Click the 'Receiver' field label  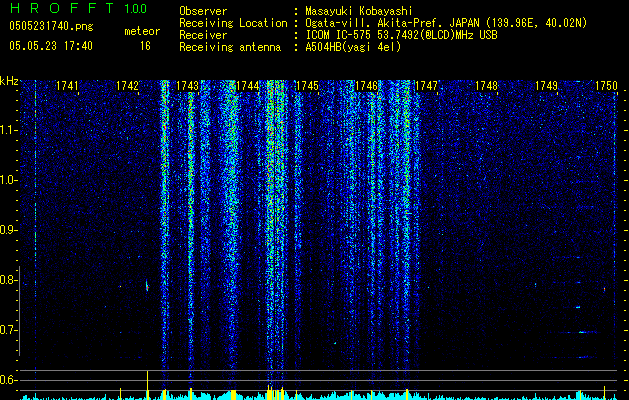tap(203, 35)
